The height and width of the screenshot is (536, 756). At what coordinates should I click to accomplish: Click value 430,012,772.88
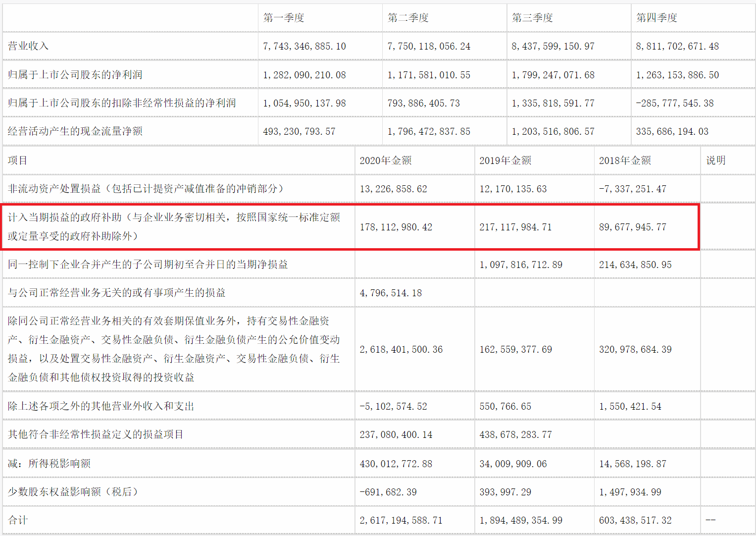pyautogui.click(x=396, y=464)
